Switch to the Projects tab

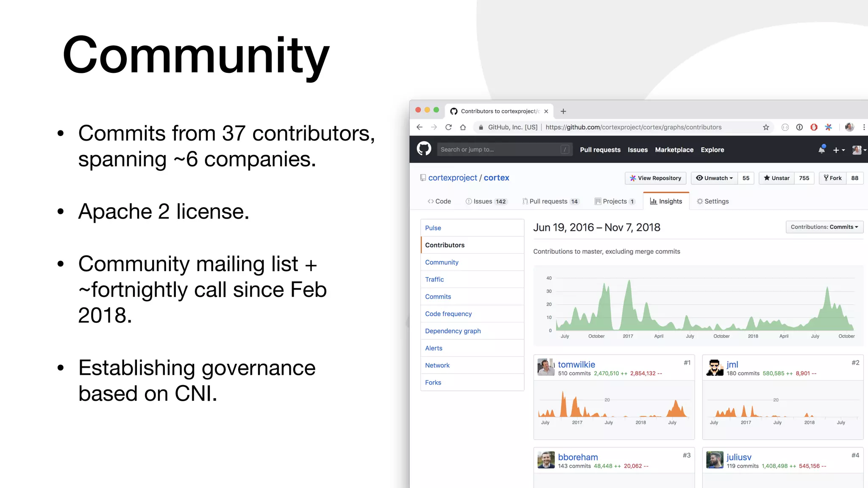(x=615, y=201)
